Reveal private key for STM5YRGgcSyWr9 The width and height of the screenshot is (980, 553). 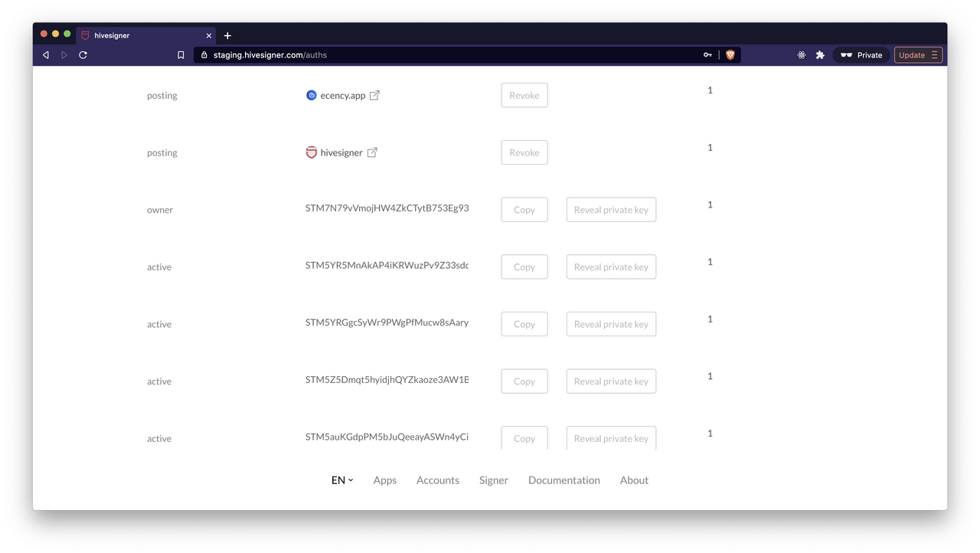pos(611,324)
